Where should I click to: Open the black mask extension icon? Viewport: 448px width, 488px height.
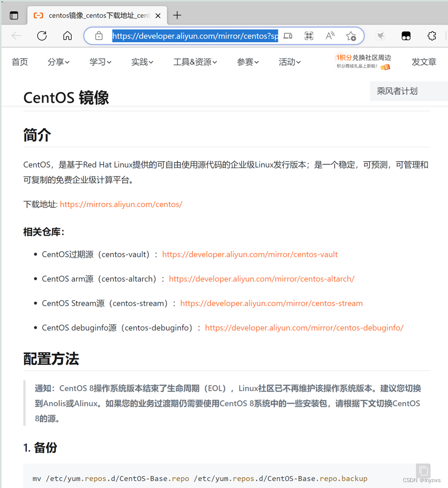pyautogui.click(x=406, y=36)
